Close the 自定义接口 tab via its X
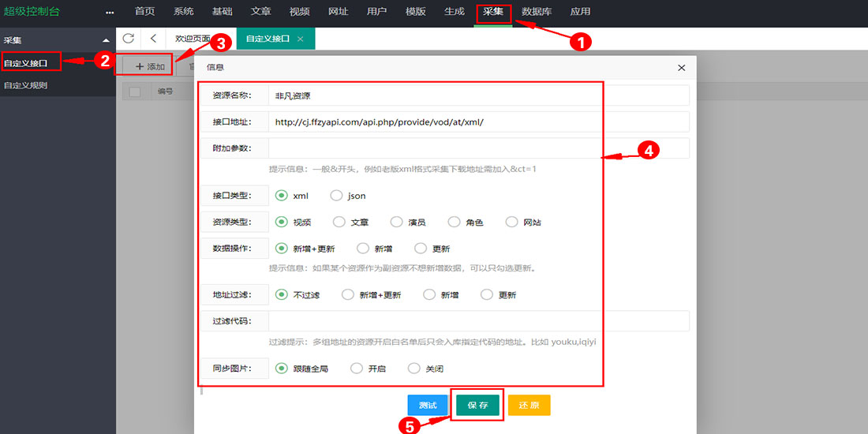The image size is (868, 434). (x=301, y=39)
